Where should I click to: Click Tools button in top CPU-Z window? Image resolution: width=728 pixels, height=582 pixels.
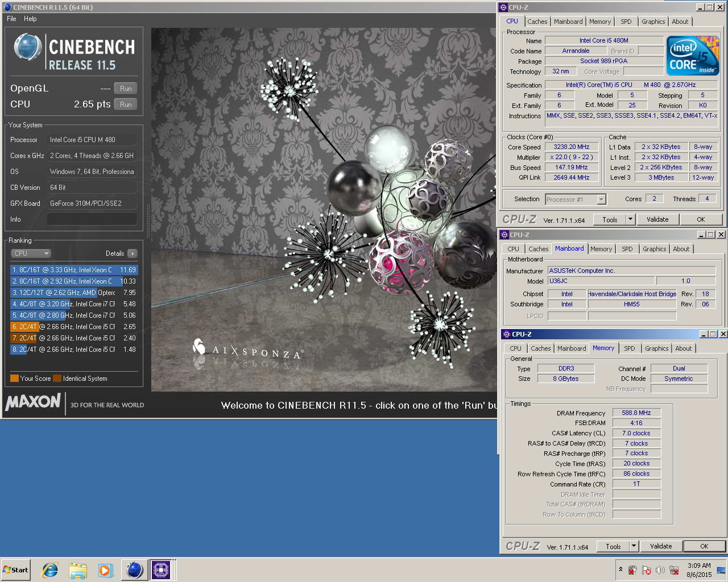(610, 220)
